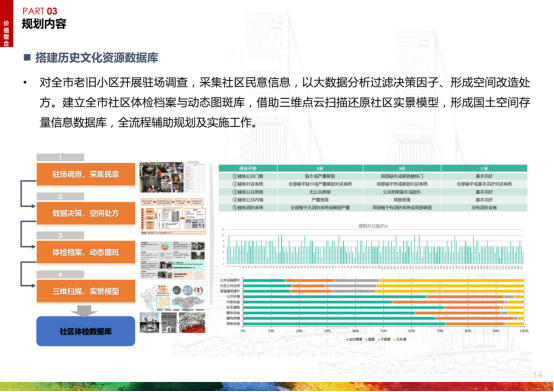Click the blue square bullet beside 搭建历史文化资源数据库
The width and height of the screenshot is (554, 392).
click(27, 57)
